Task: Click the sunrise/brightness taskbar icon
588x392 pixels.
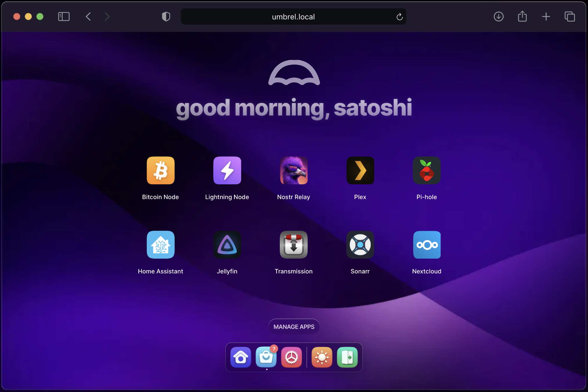Action: (x=322, y=357)
